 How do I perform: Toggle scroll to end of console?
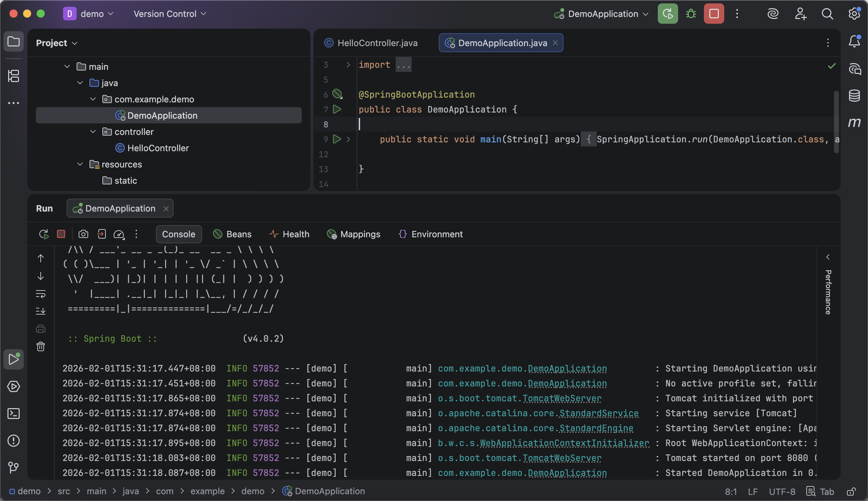(41, 311)
